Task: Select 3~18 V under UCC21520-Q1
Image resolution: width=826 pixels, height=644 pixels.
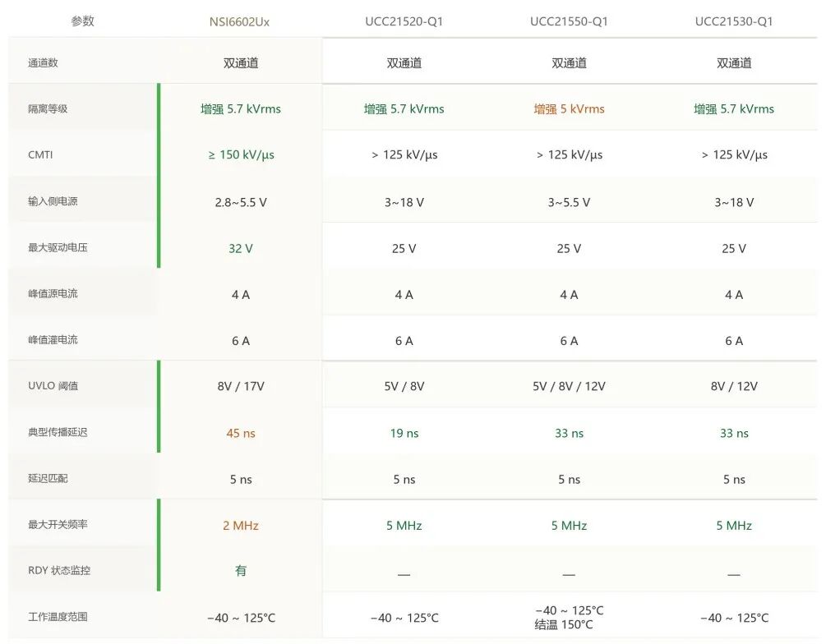Action: [404, 202]
